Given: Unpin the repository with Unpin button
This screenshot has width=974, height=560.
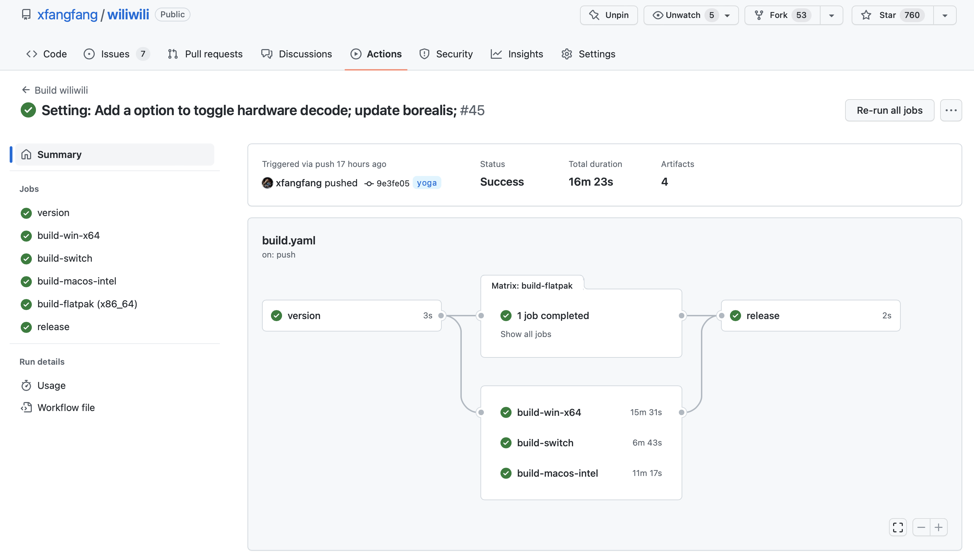Looking at the screenshot, I should [x=609, y=15].
